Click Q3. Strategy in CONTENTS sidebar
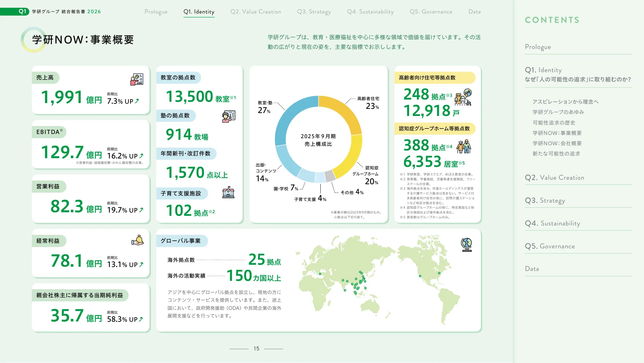The width and height of the screenshot is (644, 363). [x=545, y=200]
